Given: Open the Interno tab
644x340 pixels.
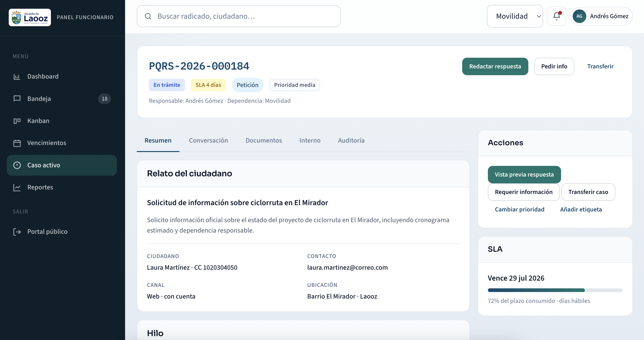Looking at the screenshot, I should [x=310, y=140].
